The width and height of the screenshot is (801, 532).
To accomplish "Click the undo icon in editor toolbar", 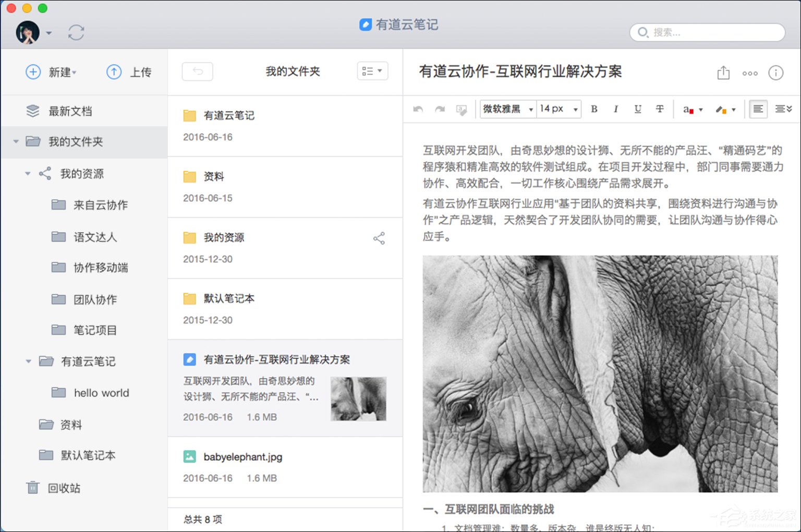I will point(417,109).
